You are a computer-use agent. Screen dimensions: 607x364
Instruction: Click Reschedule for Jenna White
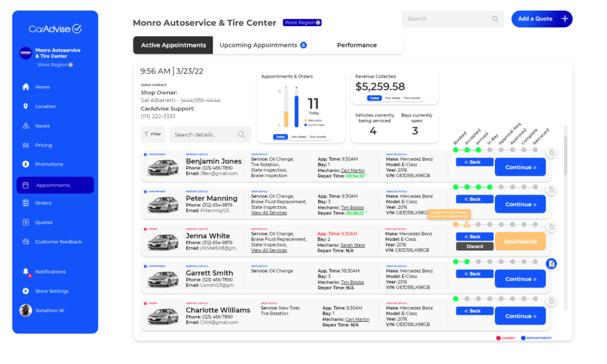[520, 241]
